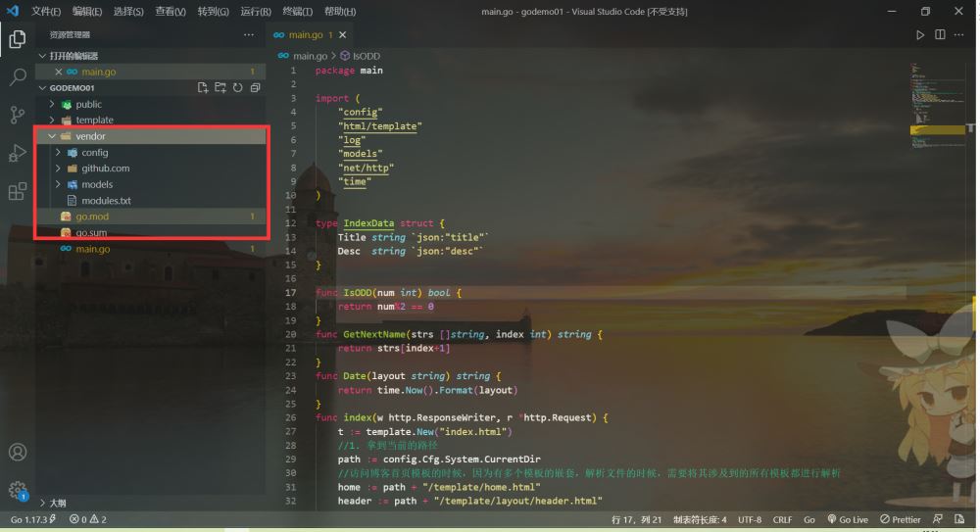Open the 帮助(H) menu
The image size is (980, 532).
pyautogui.click(x=340, y=11)
